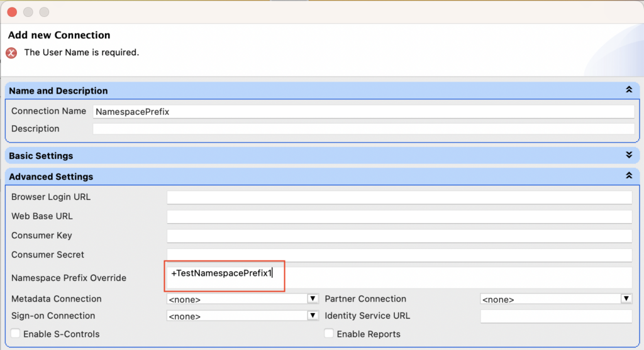Click the Consumer Secret label
The image size is (644, 350).
48,254
